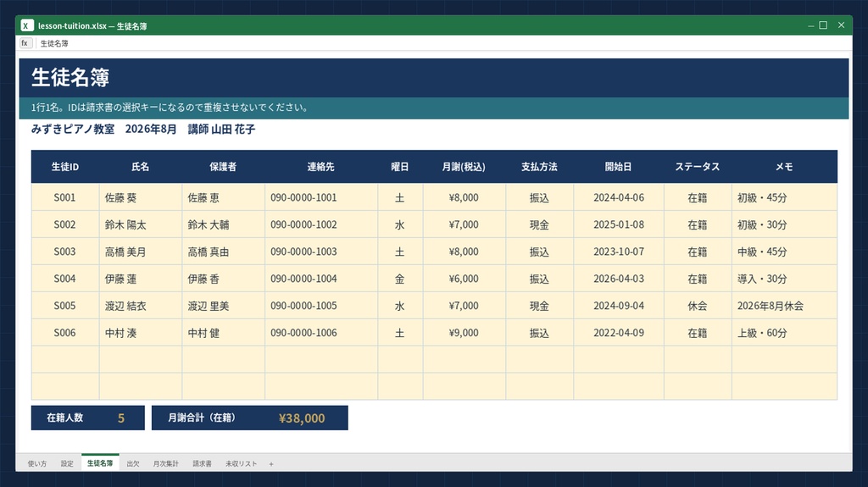Maximize the lesson-tuition.xlsx window
Viewport: 868px width, 487px height.
823,25
